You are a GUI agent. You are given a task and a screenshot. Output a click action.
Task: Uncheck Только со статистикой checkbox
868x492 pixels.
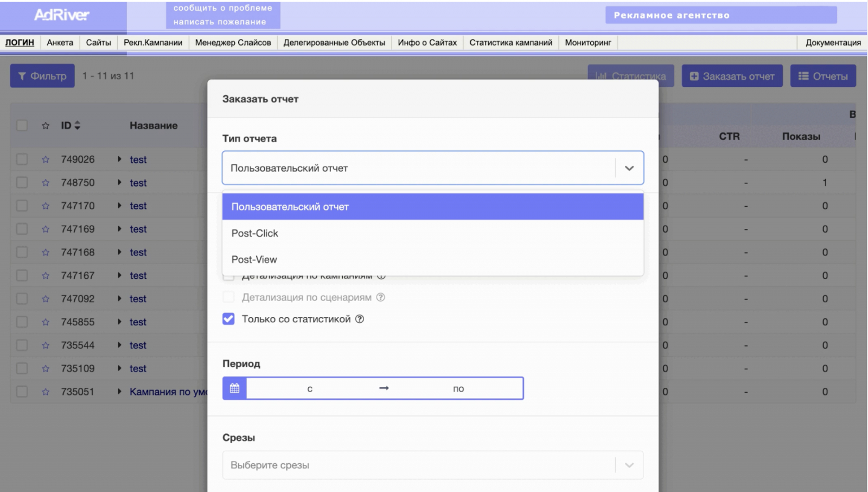tap(228, 319)
